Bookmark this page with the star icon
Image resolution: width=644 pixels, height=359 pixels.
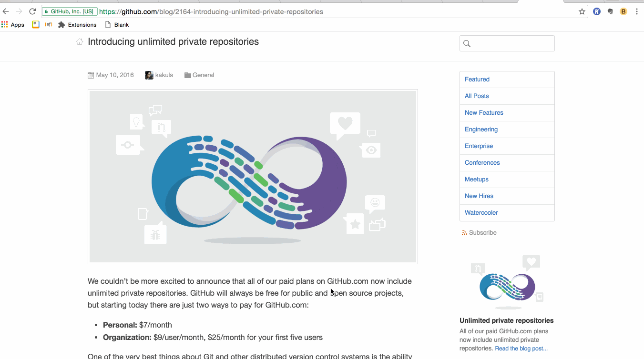(x=582, y=11)
